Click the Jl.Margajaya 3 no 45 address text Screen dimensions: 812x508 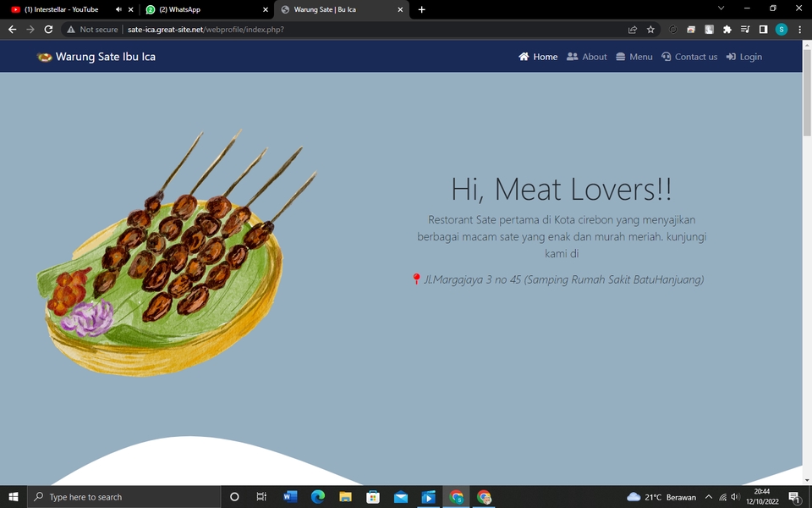coord(564,279)
